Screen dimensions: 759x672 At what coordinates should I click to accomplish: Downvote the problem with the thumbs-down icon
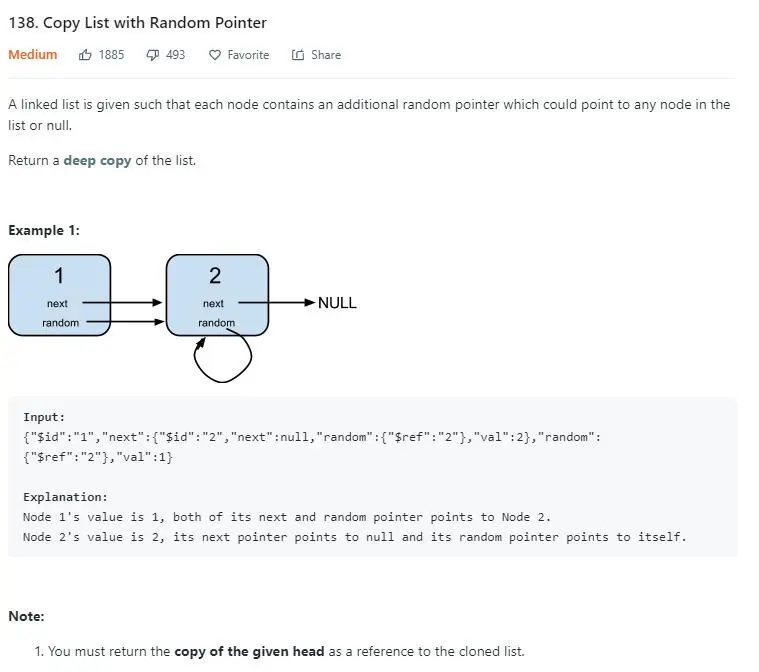point(152,55)
